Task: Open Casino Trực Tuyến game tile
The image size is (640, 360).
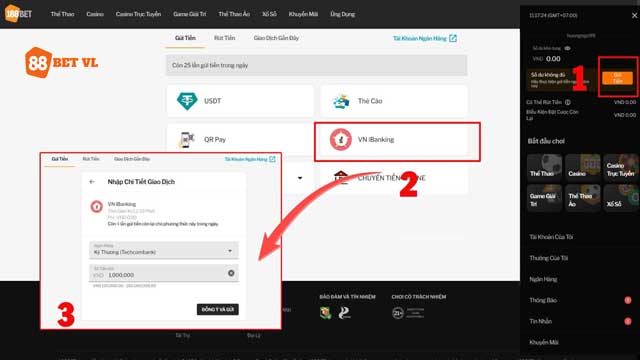Action: point(620,167)
